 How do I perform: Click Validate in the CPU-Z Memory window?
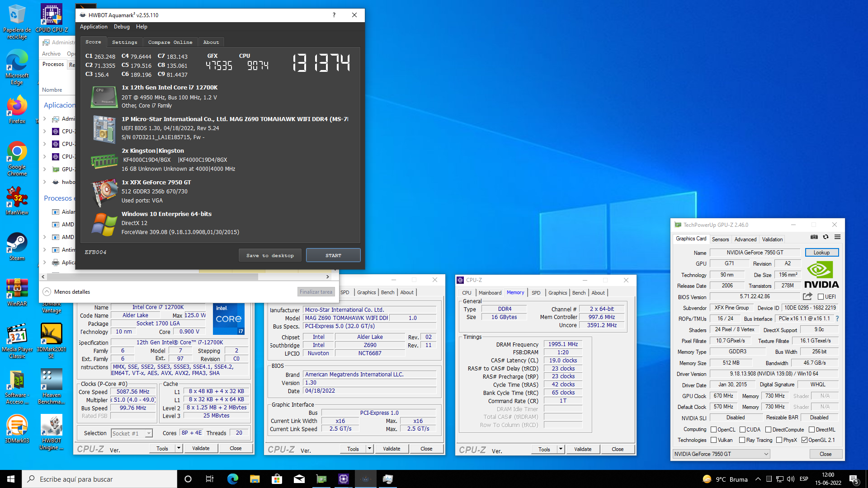click(x=583, y=449)
